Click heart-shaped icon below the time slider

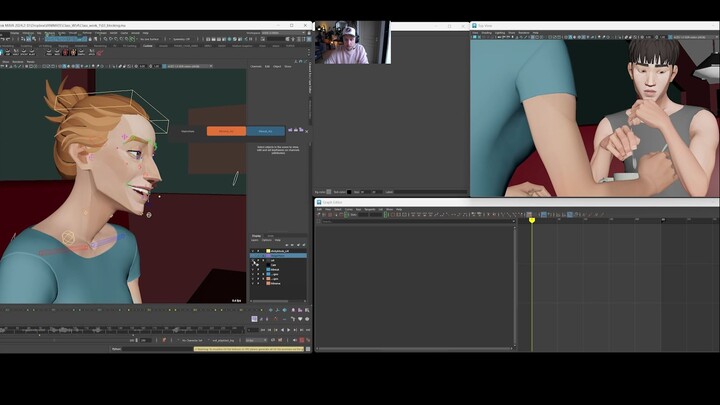click(x=300, y=319)
